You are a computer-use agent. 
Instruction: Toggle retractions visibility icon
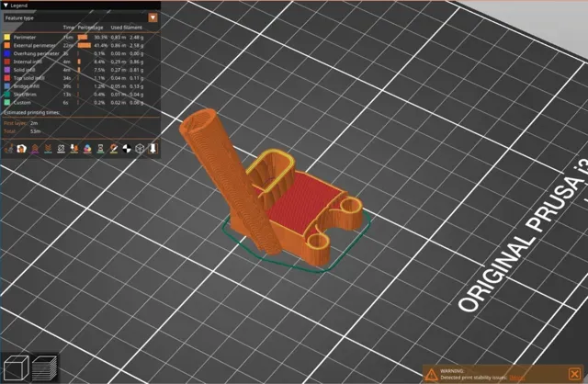pyautogui.click(x=35, y=149)
